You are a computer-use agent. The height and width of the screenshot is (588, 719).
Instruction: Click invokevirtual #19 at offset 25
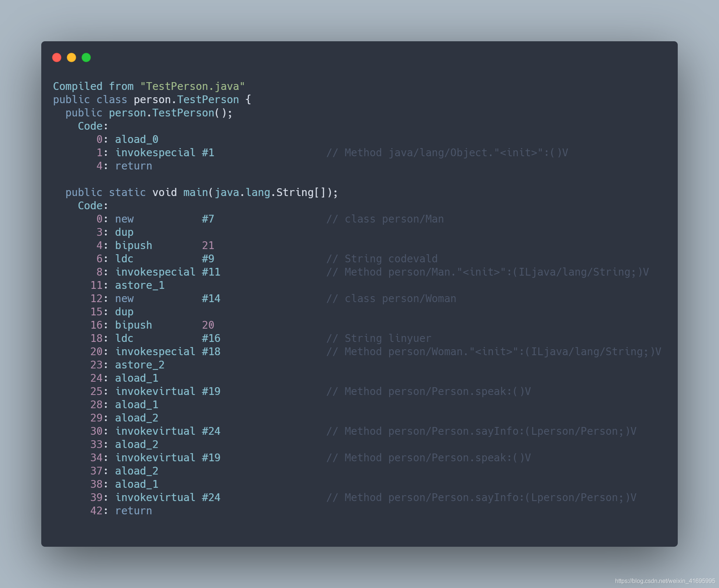pyautogui.click(x=168, y=391)
